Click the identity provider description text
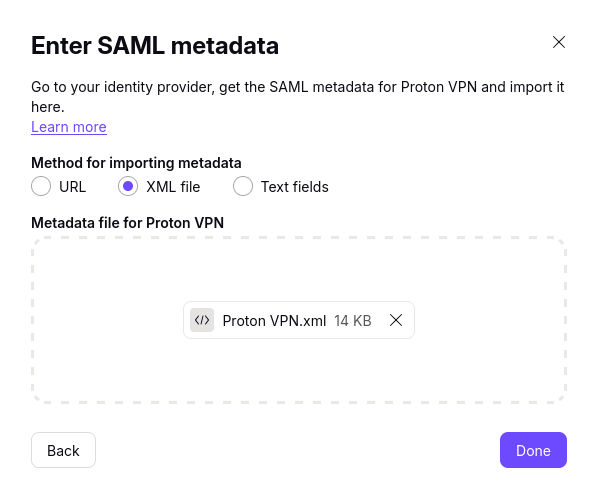Image resolution: width=592 pixels, height=481 pixels. point(298,97)
